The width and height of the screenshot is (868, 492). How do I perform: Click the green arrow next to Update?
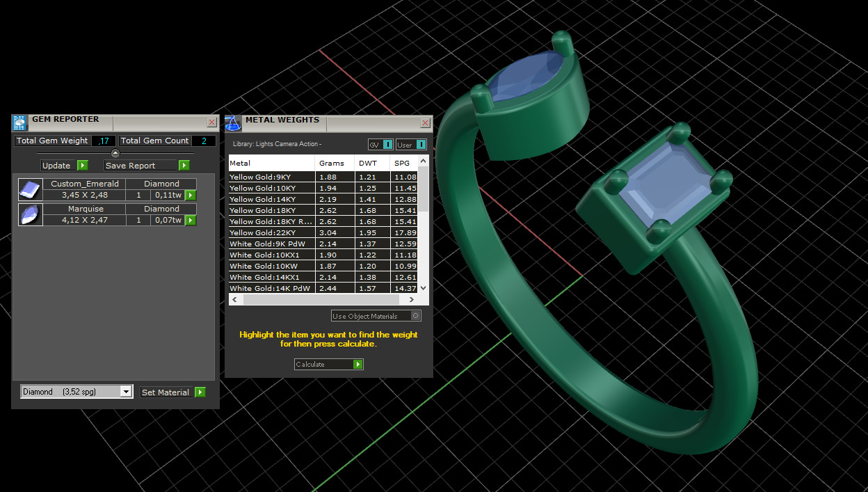click(83, 166)
